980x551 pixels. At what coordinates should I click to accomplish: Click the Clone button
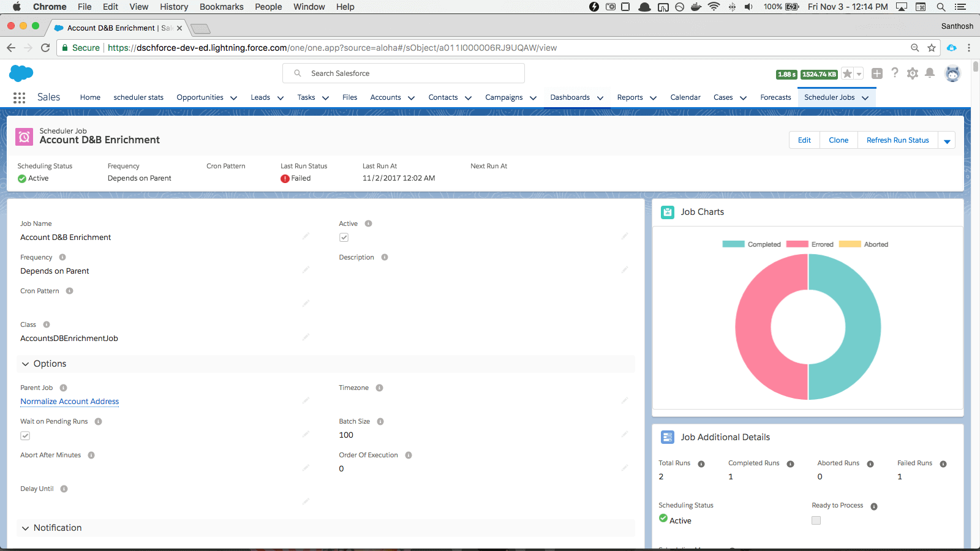839,140
